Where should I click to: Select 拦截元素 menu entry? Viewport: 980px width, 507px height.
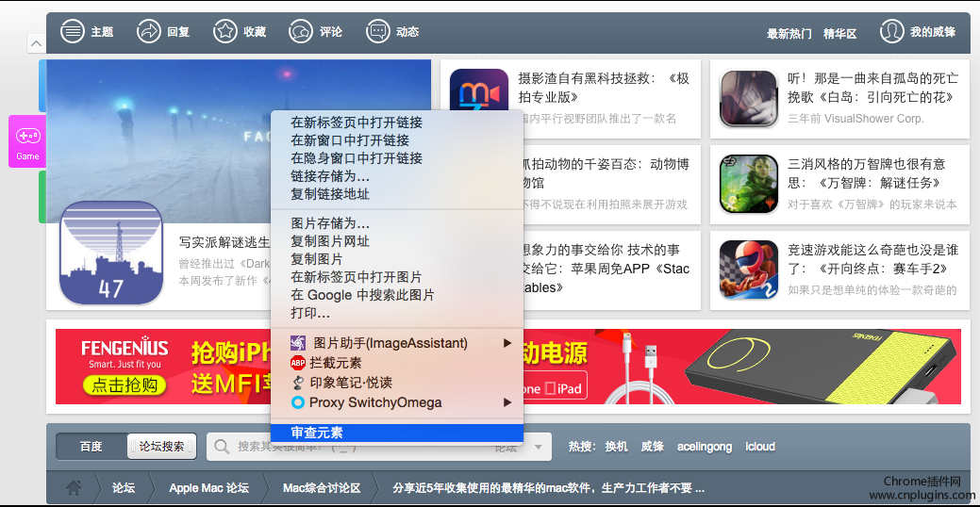point(397,363)
